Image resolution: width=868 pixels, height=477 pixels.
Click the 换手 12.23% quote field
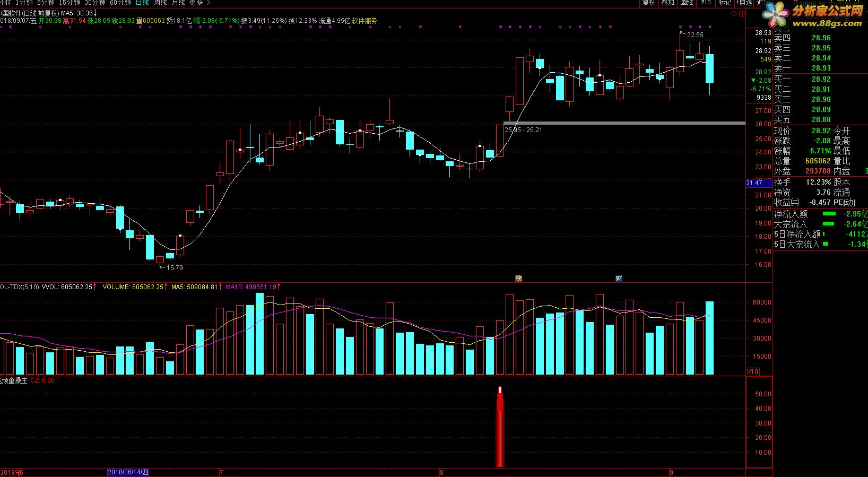coord(802,182)
